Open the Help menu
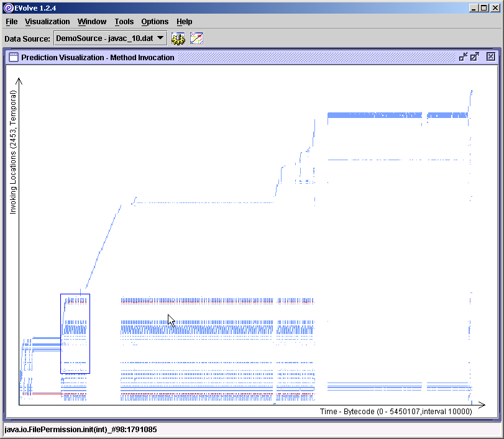This screenshot has height=439, width=504. click(x=184, y=22)
